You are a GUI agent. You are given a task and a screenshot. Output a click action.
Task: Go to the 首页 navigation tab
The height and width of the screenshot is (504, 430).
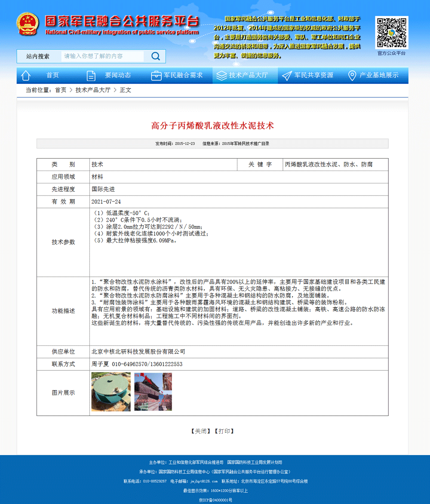click(52, 75)
